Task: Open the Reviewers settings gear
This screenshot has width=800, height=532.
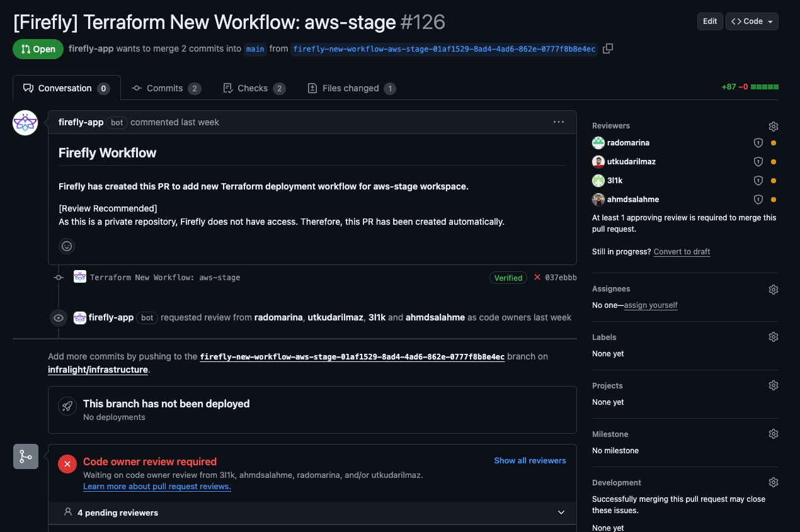Action: tap(774, 127)
